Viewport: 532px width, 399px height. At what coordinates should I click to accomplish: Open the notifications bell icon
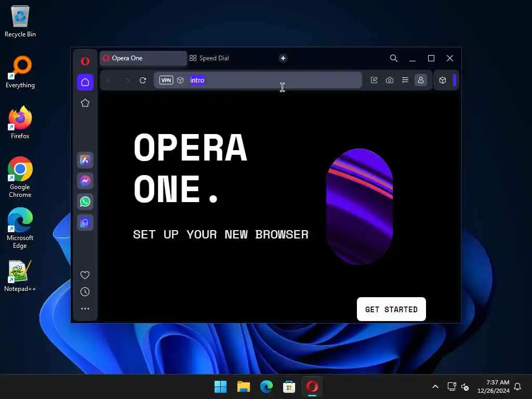click(518, 387)
